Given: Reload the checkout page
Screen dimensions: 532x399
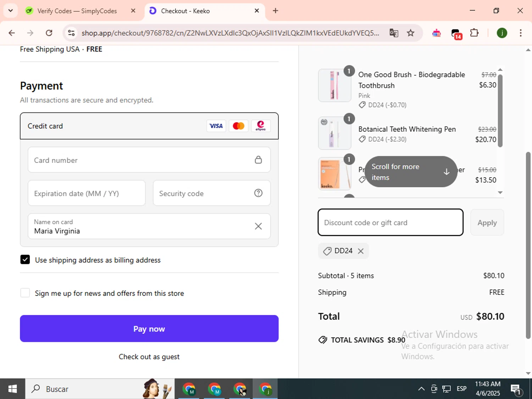Looking at the screenshot, I should pos(49,33).
